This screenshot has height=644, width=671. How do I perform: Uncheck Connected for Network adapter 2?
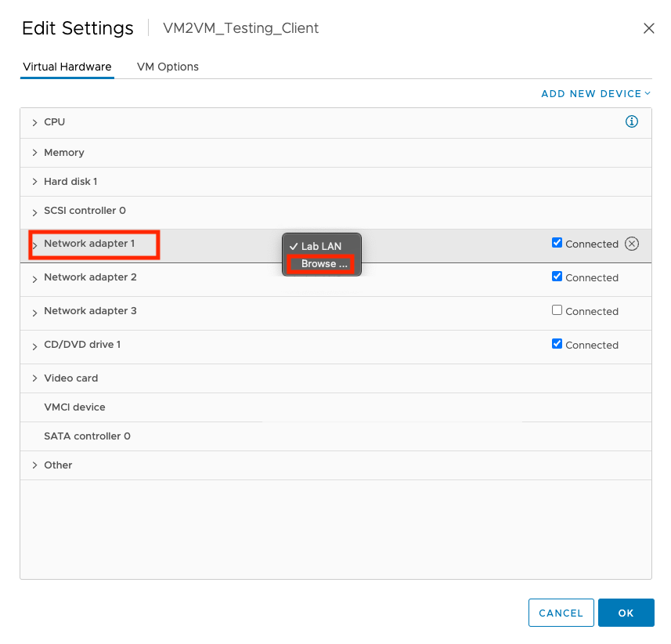557,276
